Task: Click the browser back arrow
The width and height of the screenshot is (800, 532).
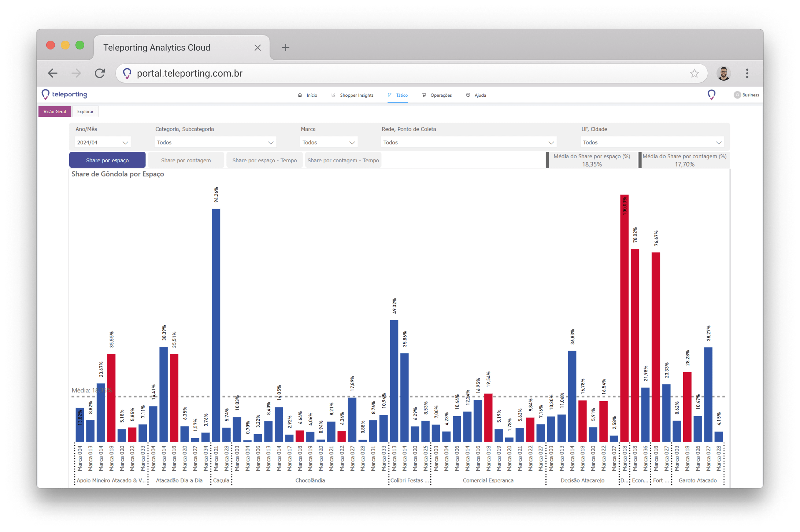Action: [x=53, y=73]
